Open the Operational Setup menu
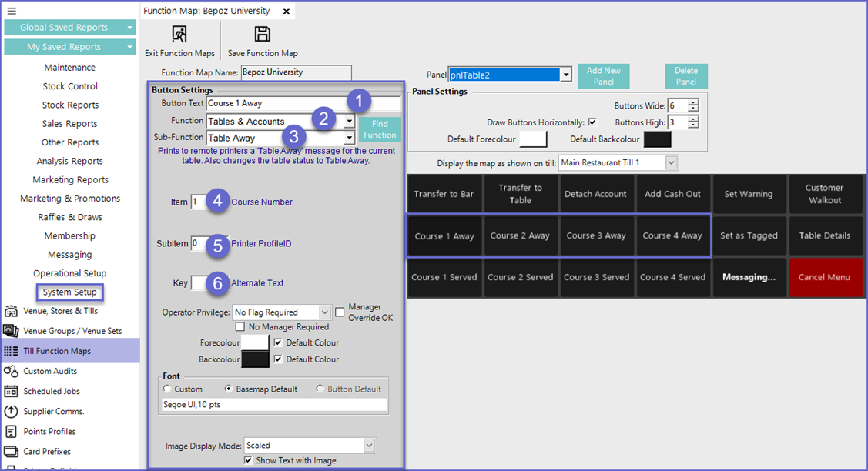 [x=70, y=273]
